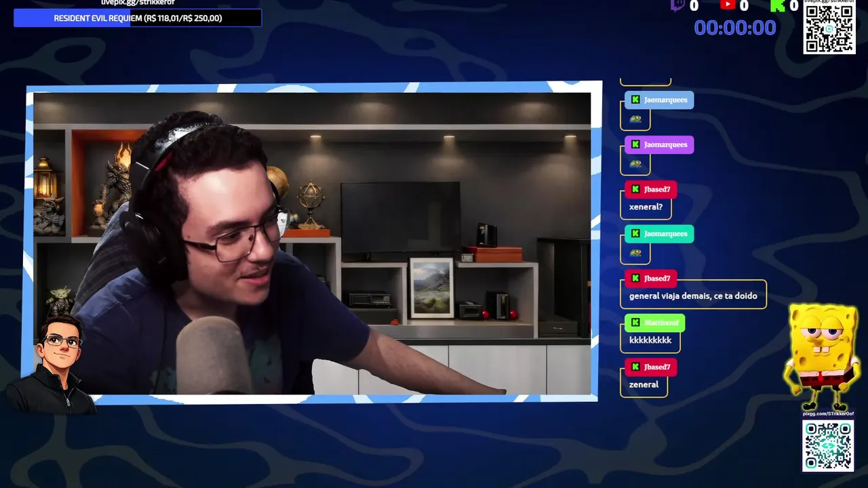Click the 'xeneral?' chat message
The height and width of the screenshot is (488, 868).
coord(646,207)
